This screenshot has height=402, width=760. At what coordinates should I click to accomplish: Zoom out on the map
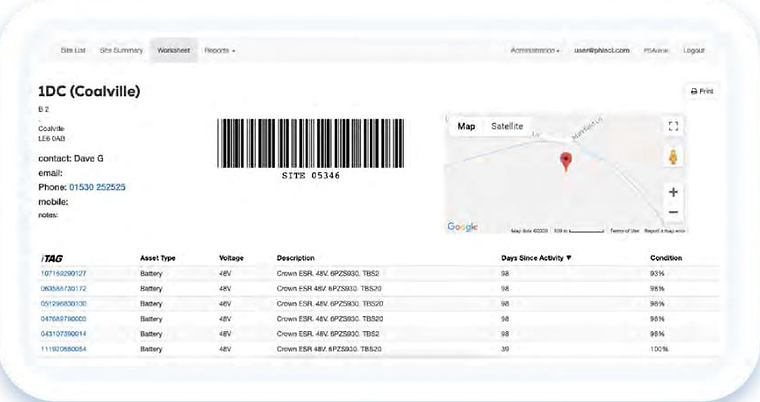pyautogui.click(x=673, y=212)
